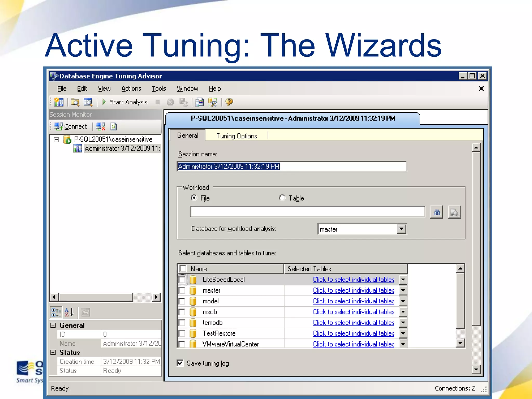
Task: Open the Window menu
Action: (x=188, y=89)
